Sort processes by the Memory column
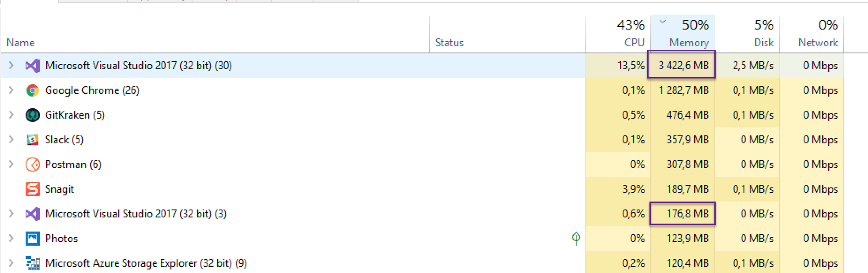 pyautogui.click(x=688, y=42)
